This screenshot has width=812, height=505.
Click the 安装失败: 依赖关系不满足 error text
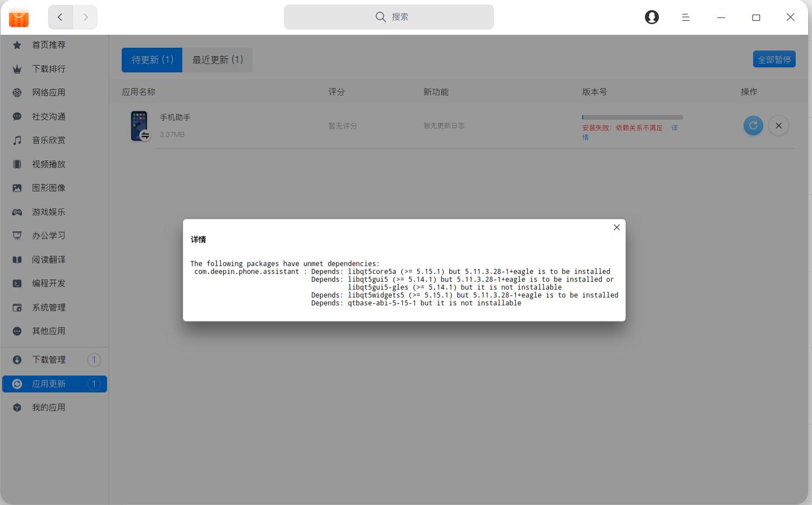(622, 128)
